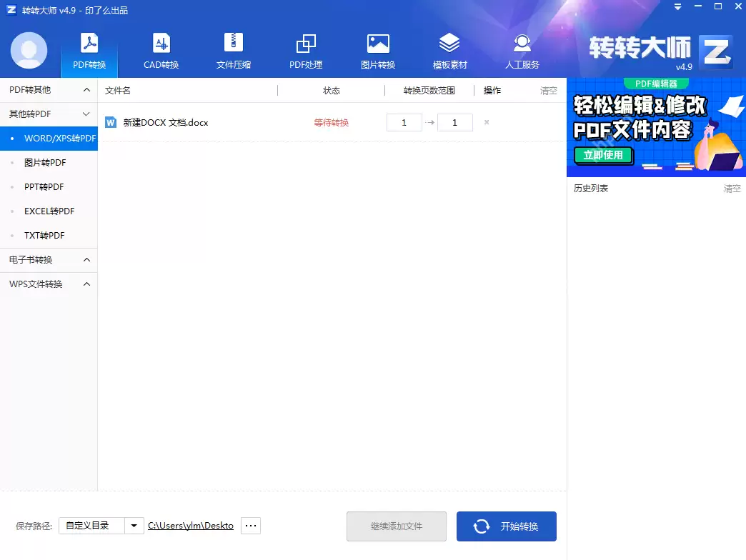
Task: Expand the 电子书转换 section
Action: pos(48,259)
